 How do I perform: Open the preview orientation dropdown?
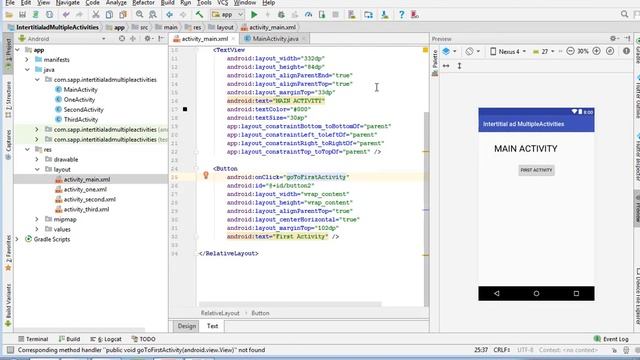[473, 51]
